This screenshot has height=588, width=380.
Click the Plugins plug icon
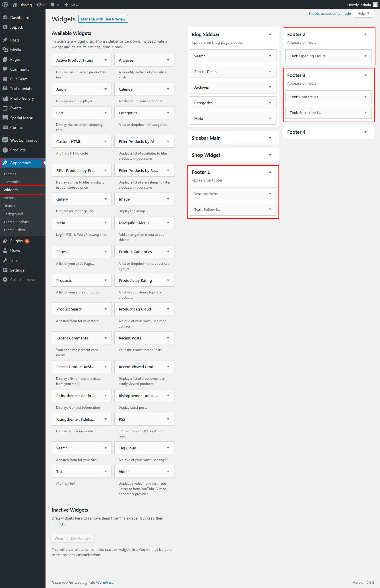[x=5, y=241]
